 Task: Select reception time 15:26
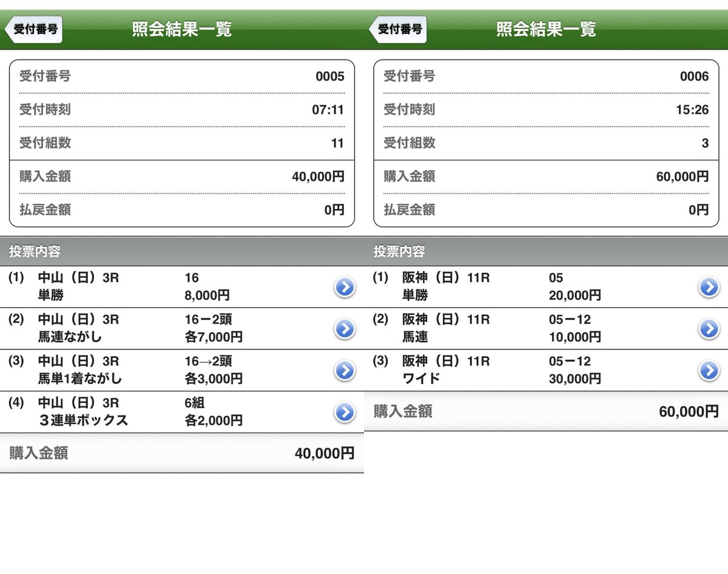coord(692,110)
